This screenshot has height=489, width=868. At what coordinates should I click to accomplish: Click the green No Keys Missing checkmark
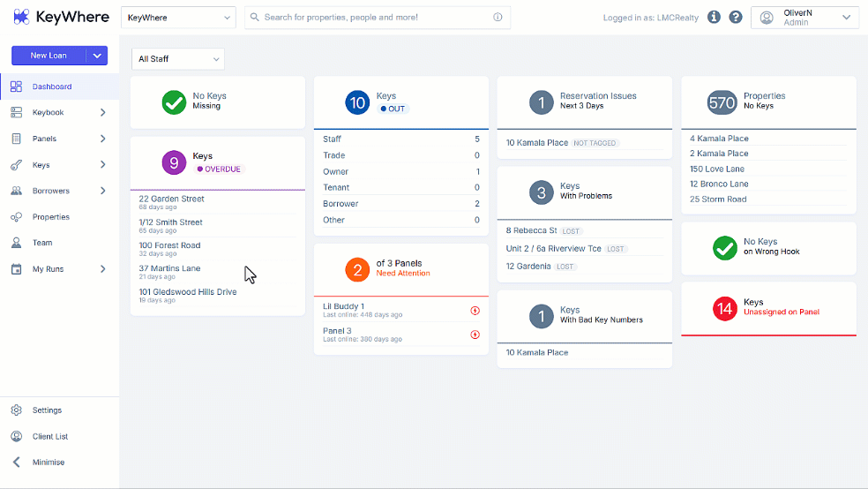(174, 102)
